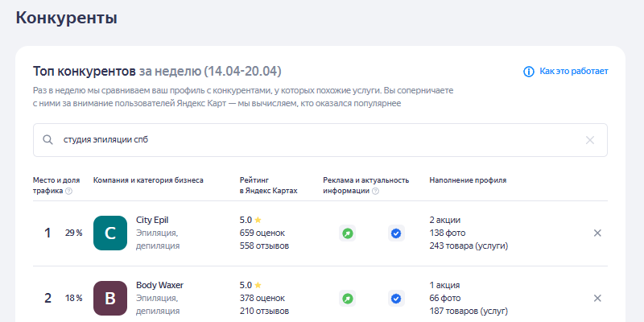Screen dimensions: 644x322
Task: Click the '138 фото' text
Action: [448, 233]
